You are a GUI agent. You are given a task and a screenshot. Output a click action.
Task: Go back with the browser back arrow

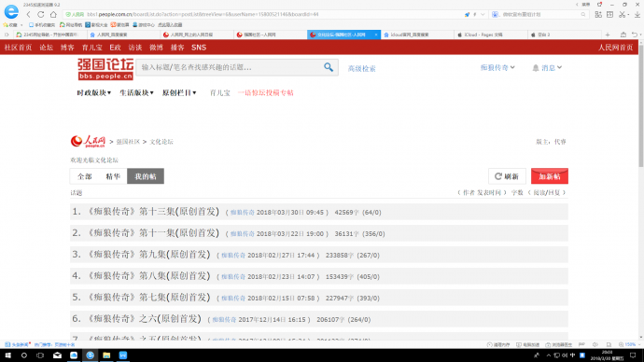(28, 14)
